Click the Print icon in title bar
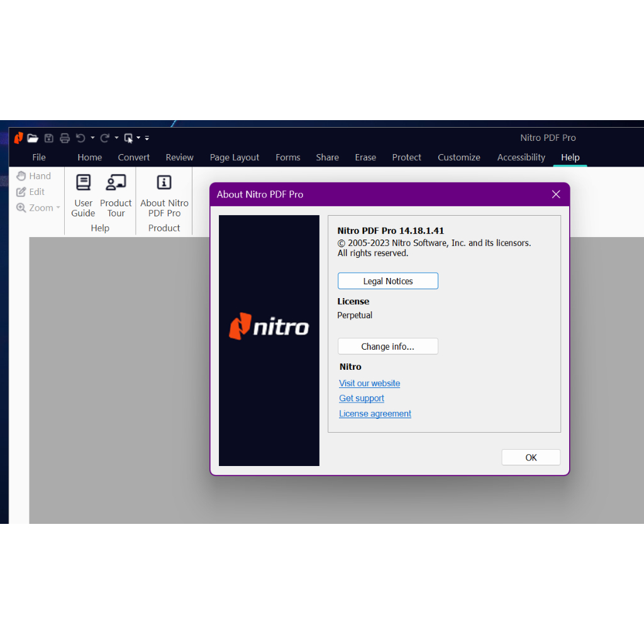This screenshot has height=644, width=644. click(64, 138)
